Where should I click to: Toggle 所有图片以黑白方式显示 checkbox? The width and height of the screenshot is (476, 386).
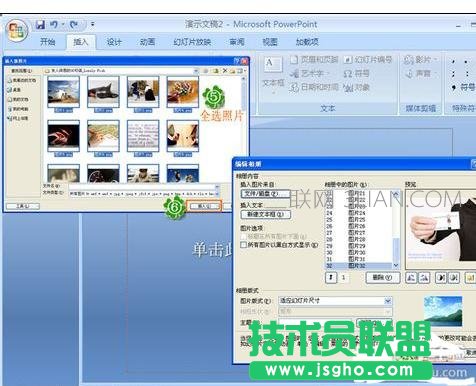(x=244, y=245)
